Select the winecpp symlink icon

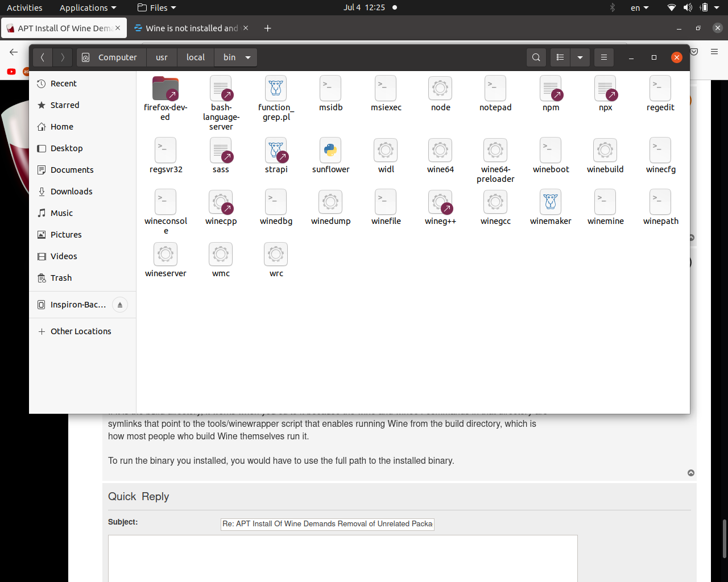point(221,202)
